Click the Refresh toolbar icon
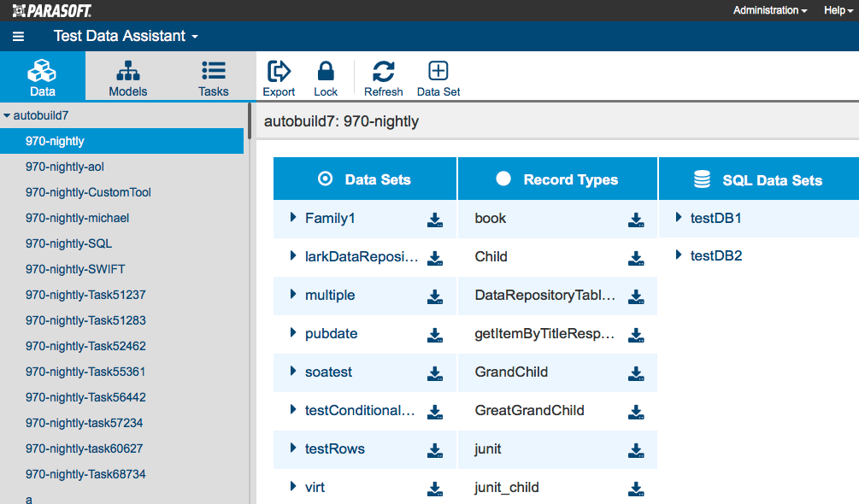This screenshot has width=859, height=504. click(384, 79)
